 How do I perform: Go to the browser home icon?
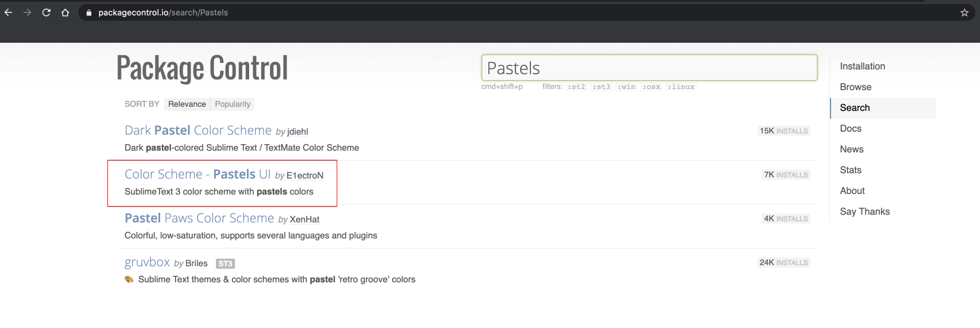click(65, 12)
